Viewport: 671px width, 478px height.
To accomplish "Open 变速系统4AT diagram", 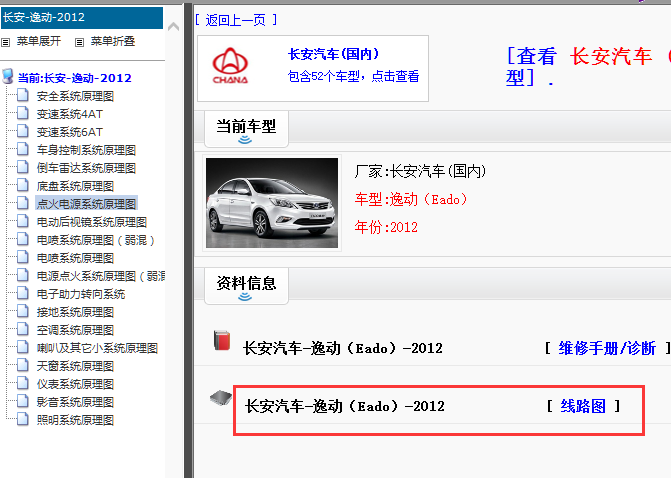I will (70, 114).
